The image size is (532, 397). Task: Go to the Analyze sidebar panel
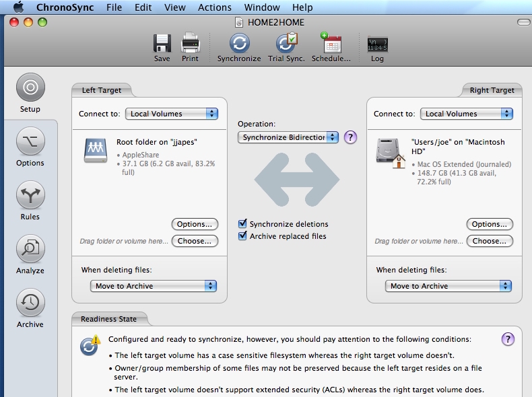30,250
